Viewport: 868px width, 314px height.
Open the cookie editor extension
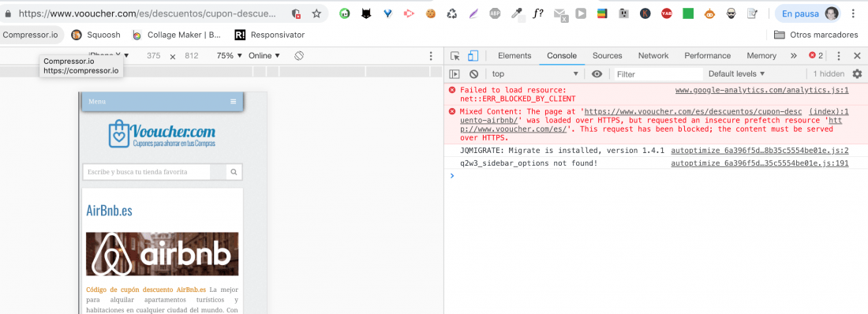(431, 14)
